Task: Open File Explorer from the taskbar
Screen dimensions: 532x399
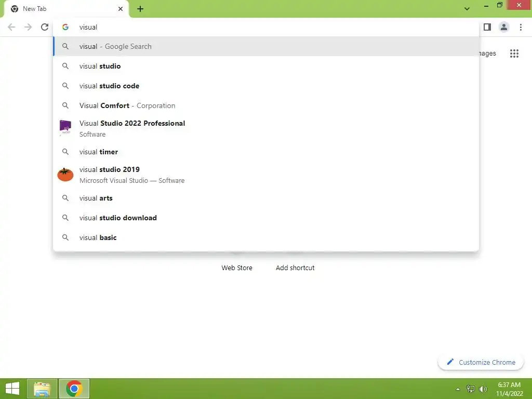Action: click(x=42, y=389)
